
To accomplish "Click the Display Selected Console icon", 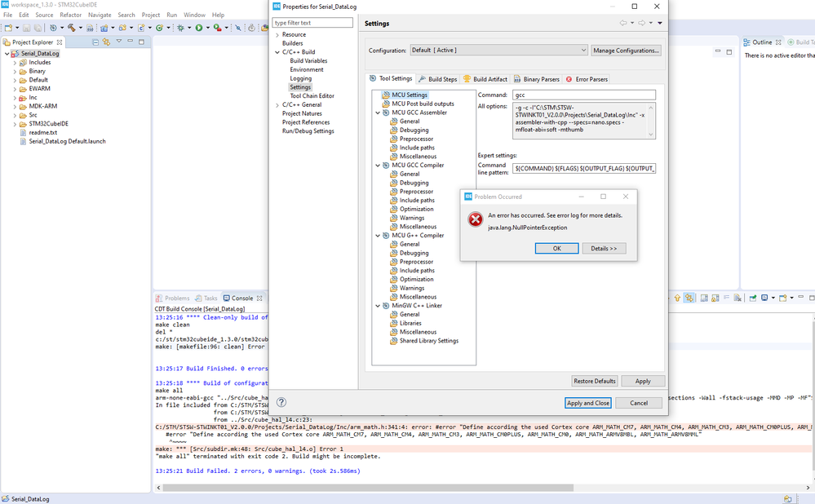I will (x=764, y=298).
